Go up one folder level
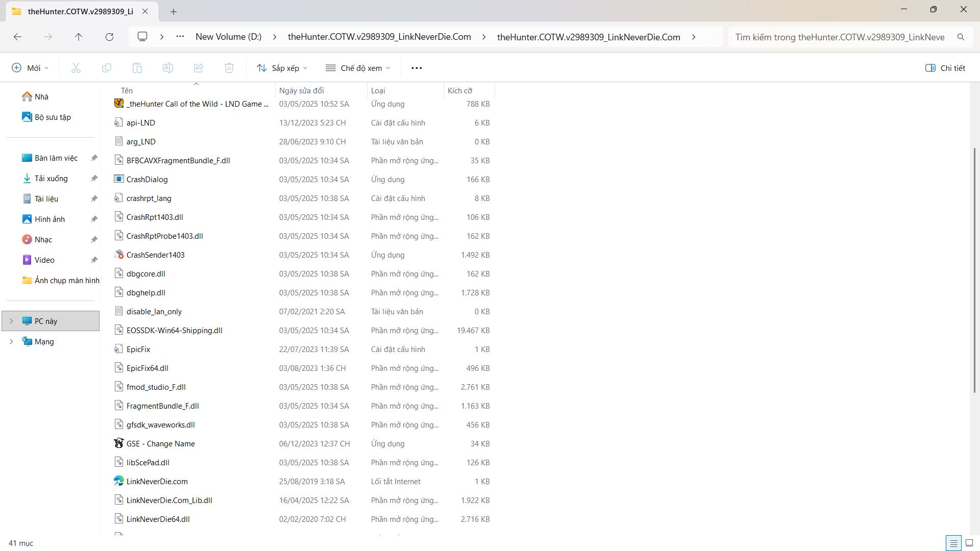Screen dimensions: 980x551 (79, 37)
